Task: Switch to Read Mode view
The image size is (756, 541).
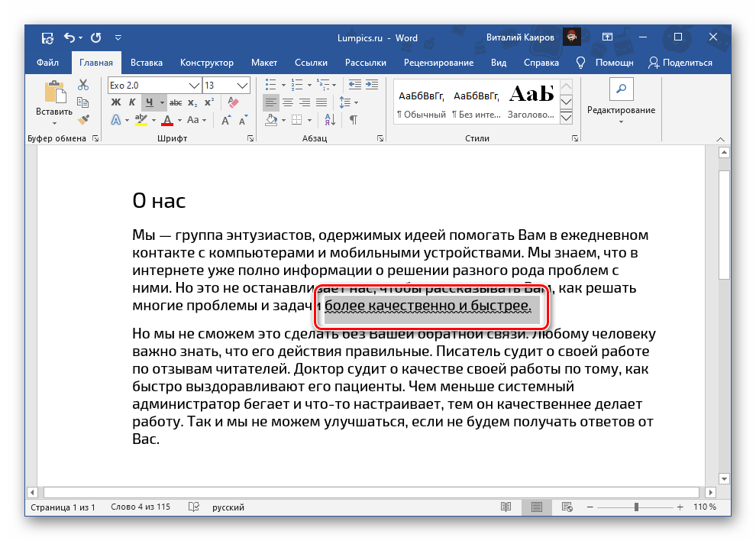Action: [506, 507]
